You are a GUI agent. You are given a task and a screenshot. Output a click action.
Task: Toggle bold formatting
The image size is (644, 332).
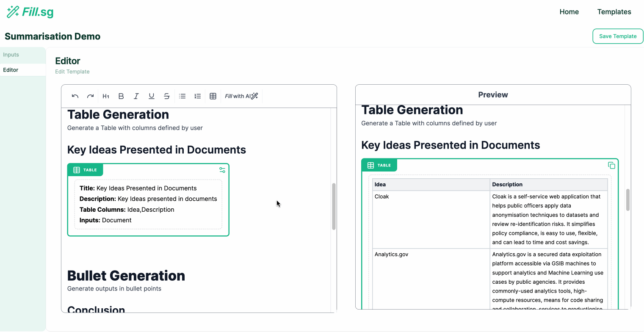[x=121, y=96]
